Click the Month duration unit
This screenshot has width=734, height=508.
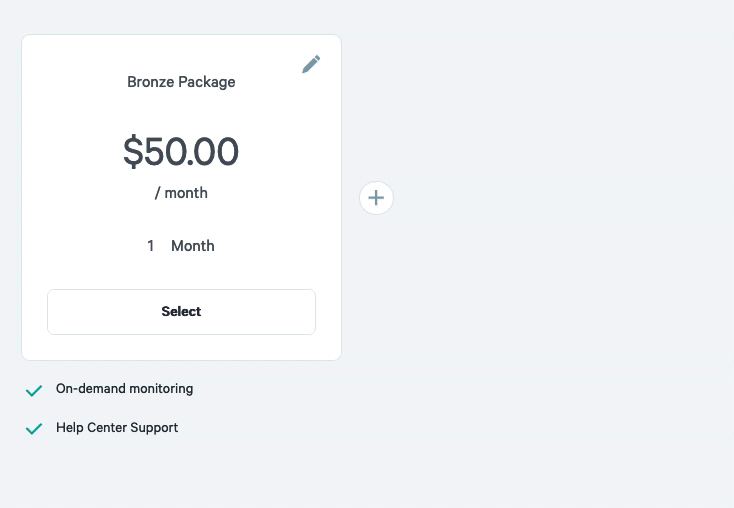(x=193, y=246)
